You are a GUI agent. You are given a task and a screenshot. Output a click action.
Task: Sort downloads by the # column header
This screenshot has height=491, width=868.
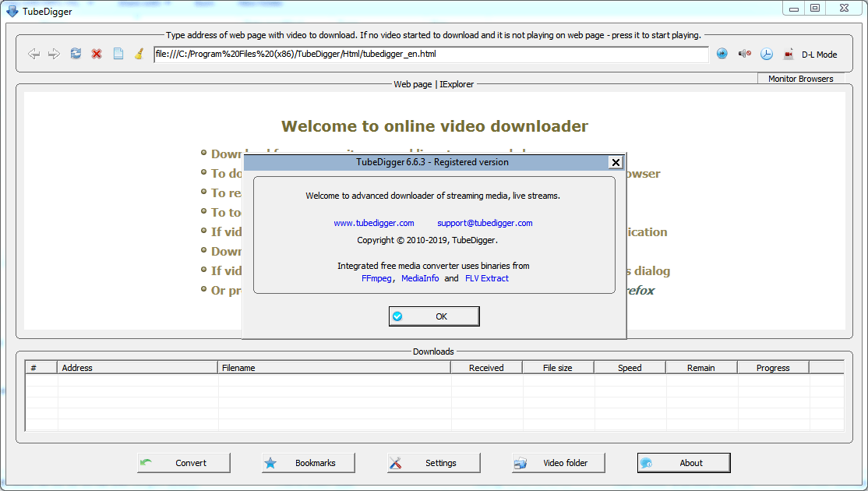click(x=41, y=368)
